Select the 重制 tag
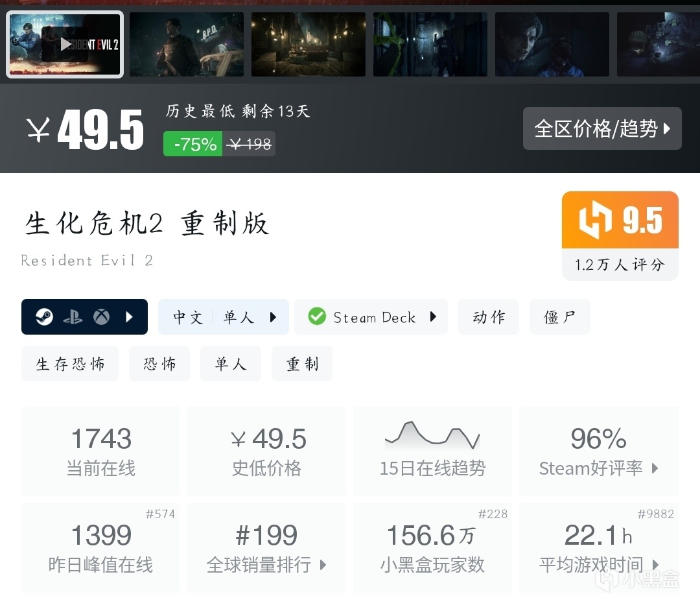The height and width of the screenshot is (607, 700). click(x=302, y=364)
